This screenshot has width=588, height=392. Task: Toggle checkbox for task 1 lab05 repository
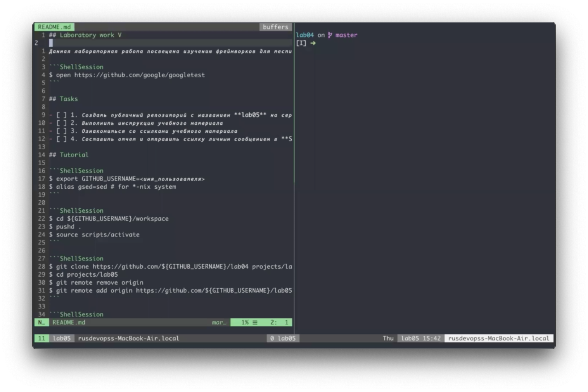pos(61,115)
